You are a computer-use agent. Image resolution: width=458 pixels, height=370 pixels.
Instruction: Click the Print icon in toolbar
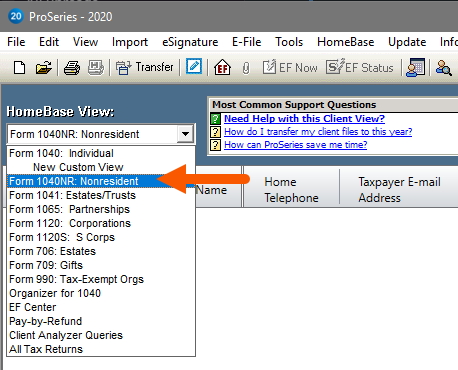[72, 68]
